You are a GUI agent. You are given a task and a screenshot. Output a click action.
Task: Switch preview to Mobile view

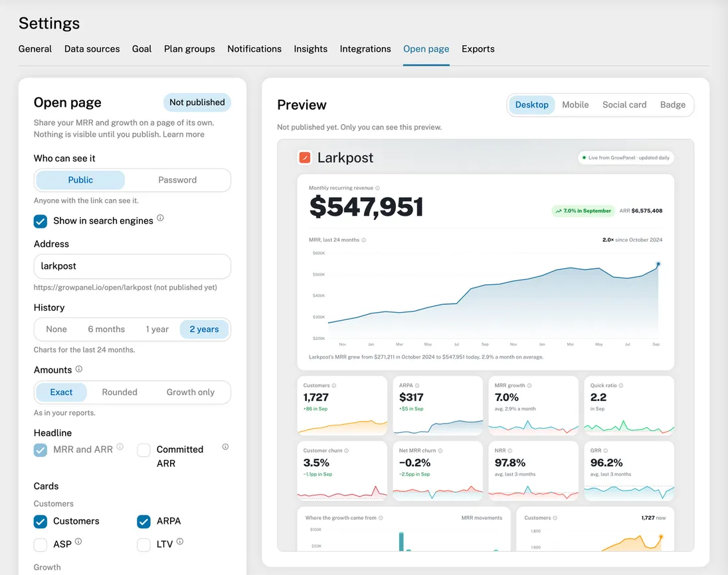tap(575, 105)
